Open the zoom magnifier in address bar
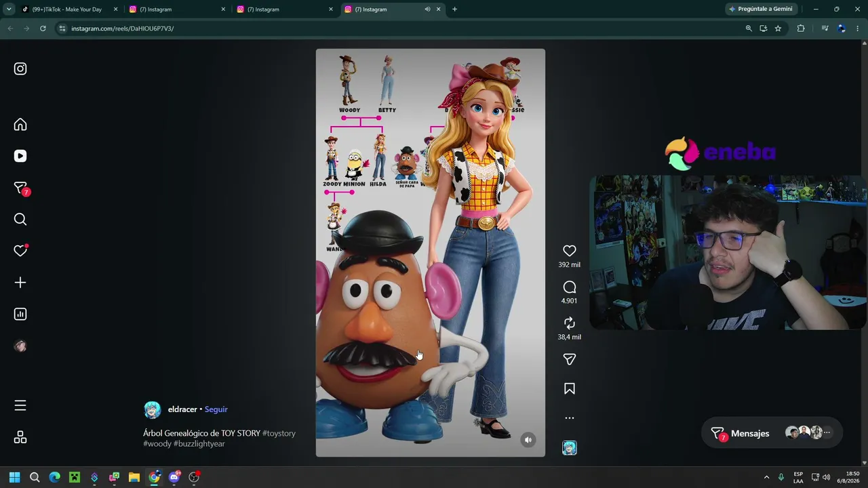This screenshot has height=488, width=868. click(749, 28)
